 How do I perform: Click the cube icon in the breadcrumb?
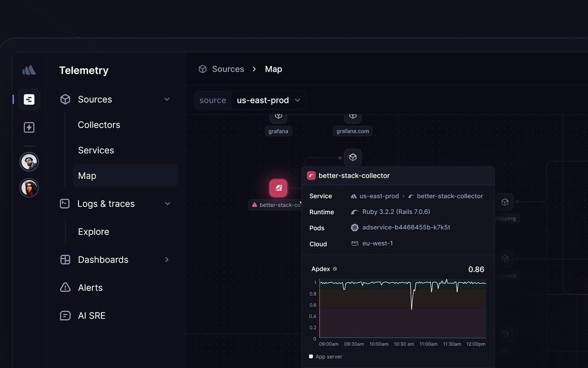(203, 69)
